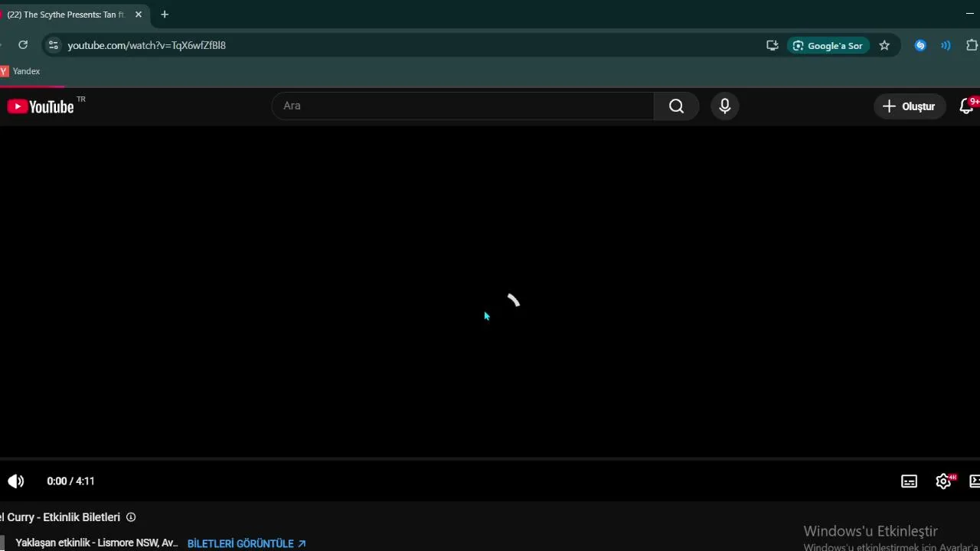980x551 pixels.
Task: Open the YouTube home logo
Action: pos(42,106)
